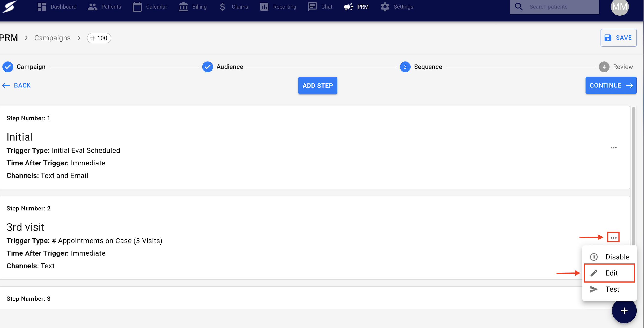Click the Settings gear icon
This screenshot has width=644, height=328.
(x=385, y=7)
